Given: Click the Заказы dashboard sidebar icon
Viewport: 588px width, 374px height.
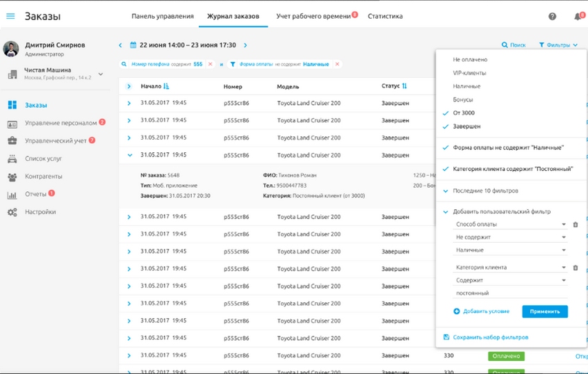Looking at the screenshot, I should (x=13, y=105).
